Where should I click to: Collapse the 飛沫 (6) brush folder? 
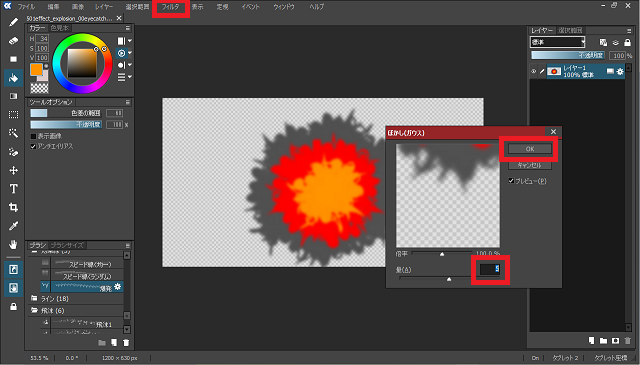pos(34,311)
